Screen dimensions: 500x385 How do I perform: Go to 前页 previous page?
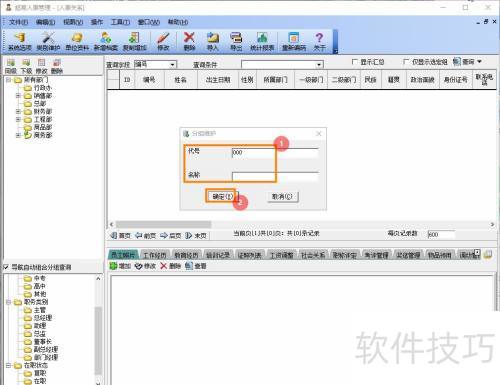point(146,236)
